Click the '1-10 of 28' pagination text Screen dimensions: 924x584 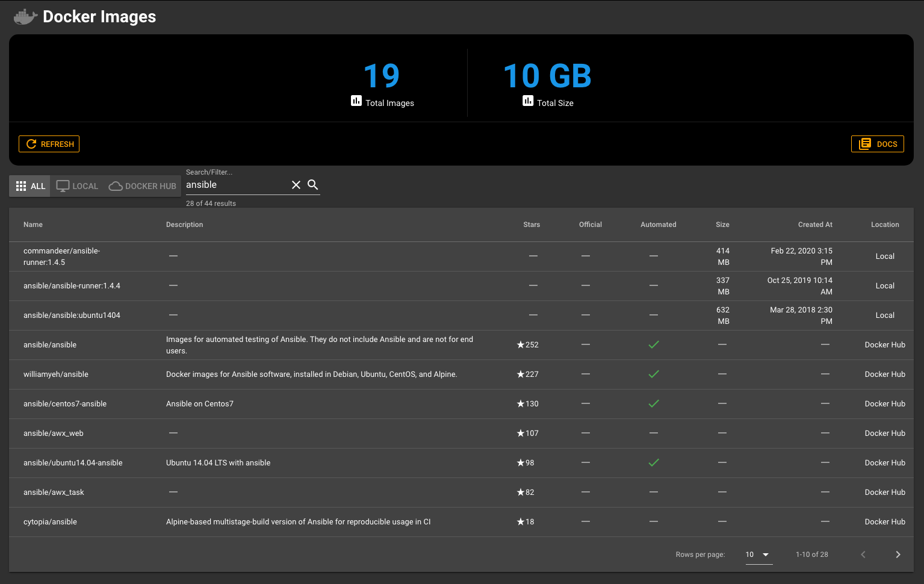812,554
